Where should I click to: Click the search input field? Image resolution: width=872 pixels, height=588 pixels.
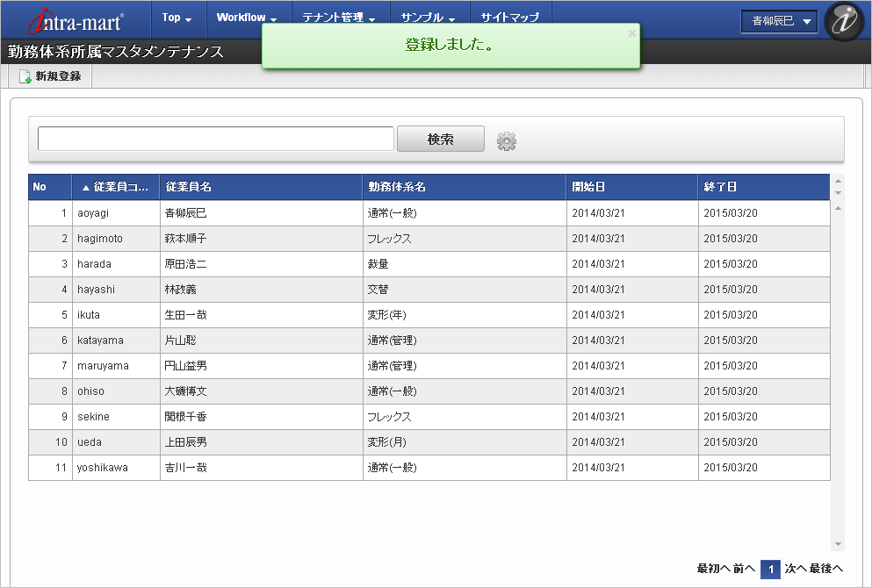pyautogui.click(x=214, y=139)
